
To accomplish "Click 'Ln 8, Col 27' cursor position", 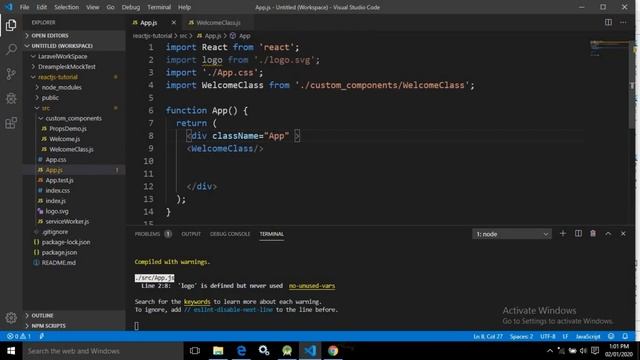I will (488, 336).
